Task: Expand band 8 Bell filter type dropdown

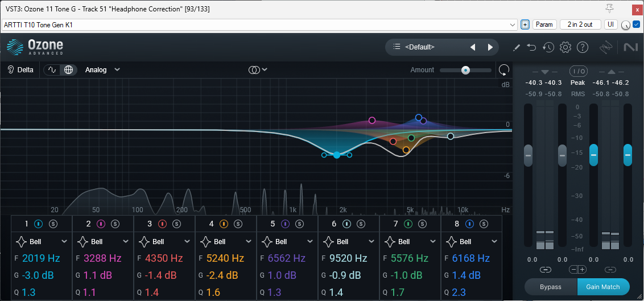Action: coord(495,241)
